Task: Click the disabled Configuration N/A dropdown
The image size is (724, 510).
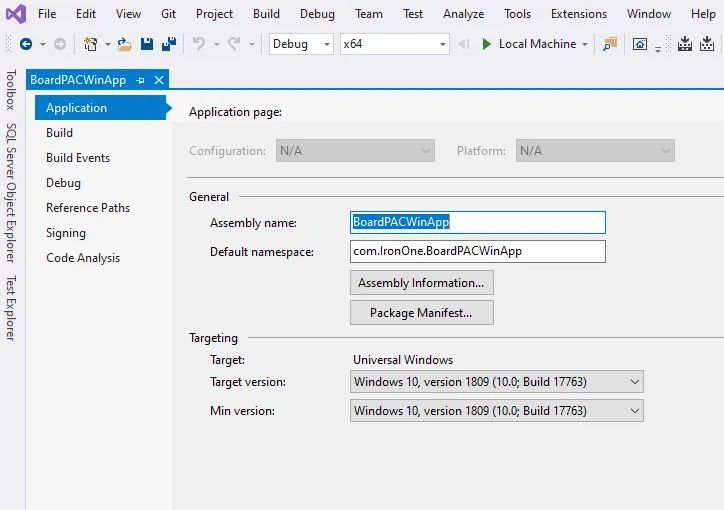Action: coord(355,151)
